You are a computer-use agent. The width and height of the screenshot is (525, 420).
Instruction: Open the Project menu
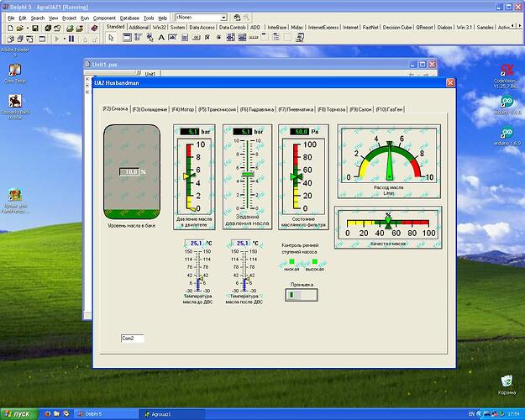[x=70, y=18]
